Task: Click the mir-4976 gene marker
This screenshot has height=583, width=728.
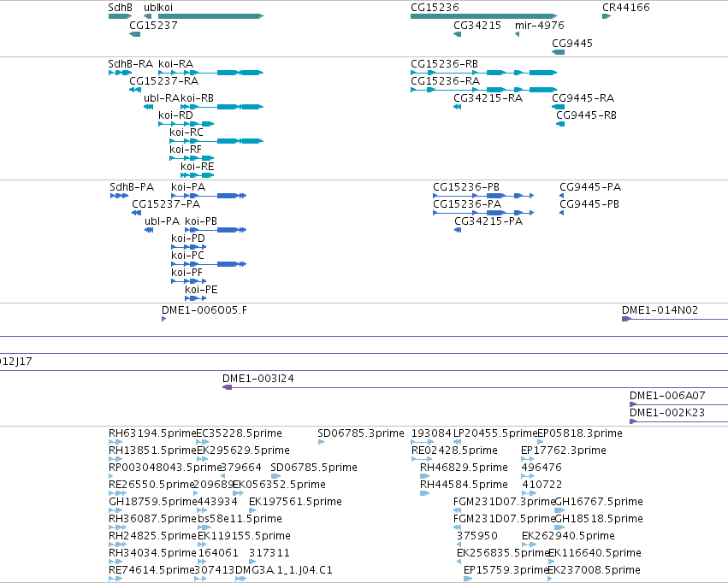Action: (x=517, y=34)
